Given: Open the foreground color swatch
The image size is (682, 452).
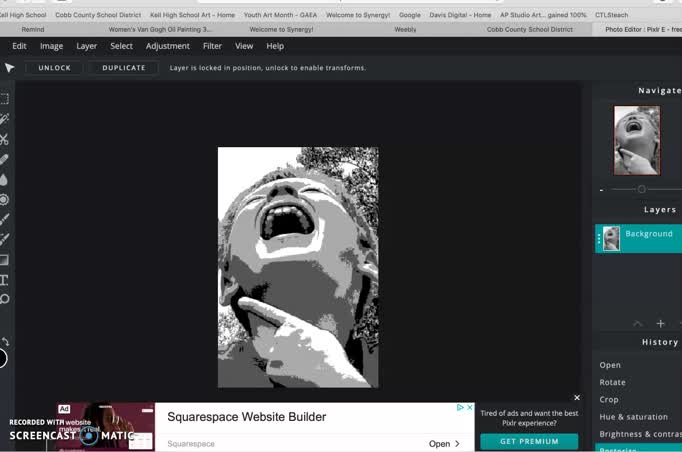Looking at the screenshot, I should [2, 358].
